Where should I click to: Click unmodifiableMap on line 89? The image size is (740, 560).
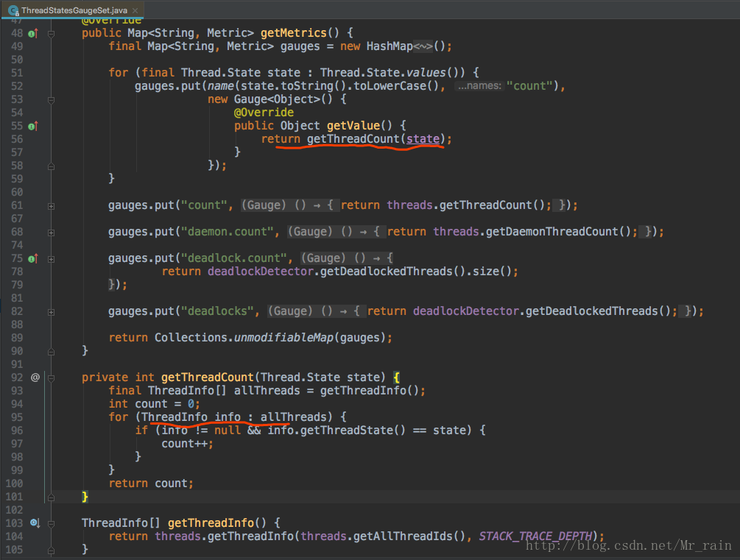283,338
